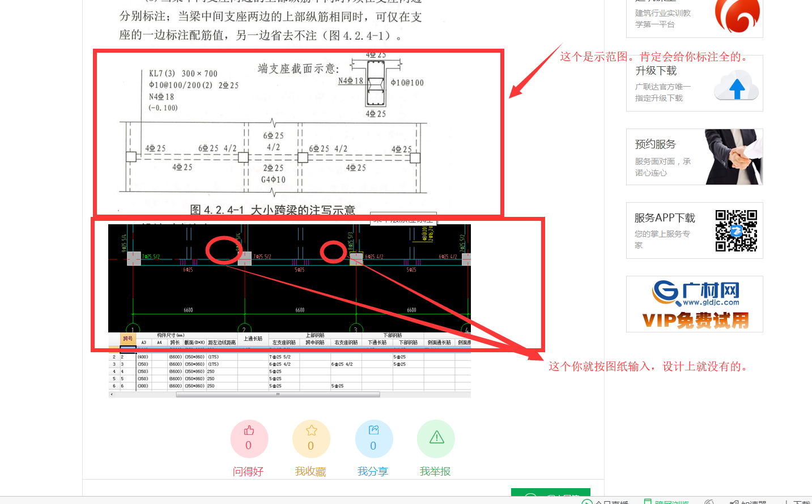Open the 服务APP下载 card title
Image resolution: width=812 pixels, height=504 pixels.
(665, 218)
